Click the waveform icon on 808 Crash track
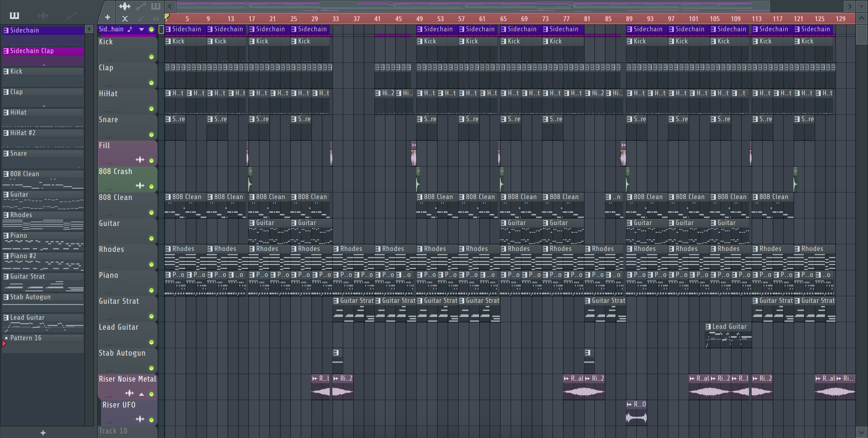The width and height of the screenshot is (868, 438). [x=140, y=186]
